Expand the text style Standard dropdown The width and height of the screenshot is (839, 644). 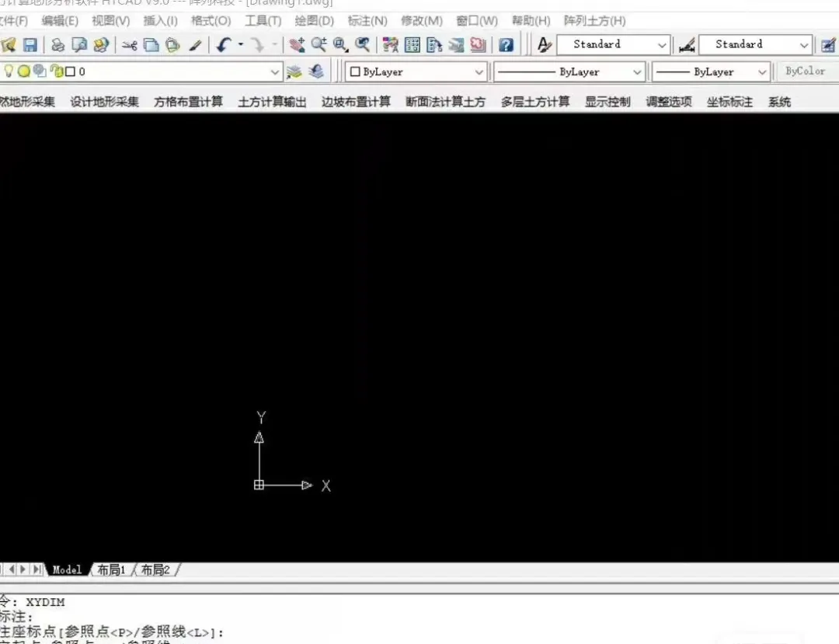tap(661, 45)
